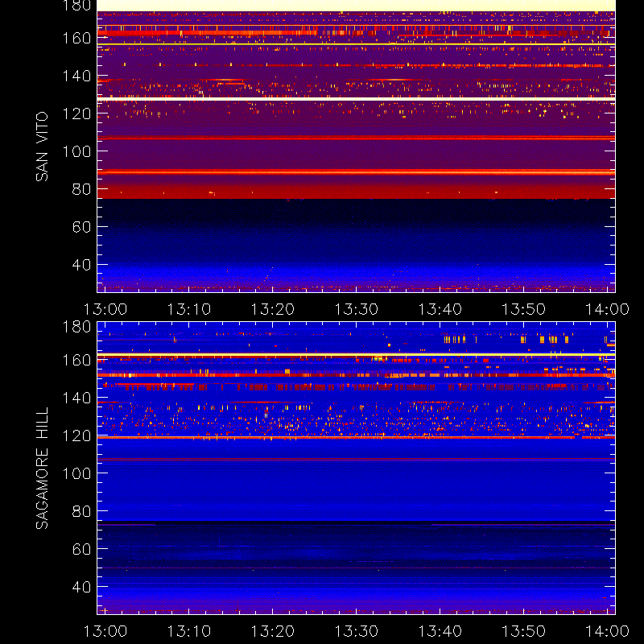Screen dimensions: 644x644
Task: Click the yellow line near 163 in SAGAMORE HILL spectrogram
Action: [356, 354]
